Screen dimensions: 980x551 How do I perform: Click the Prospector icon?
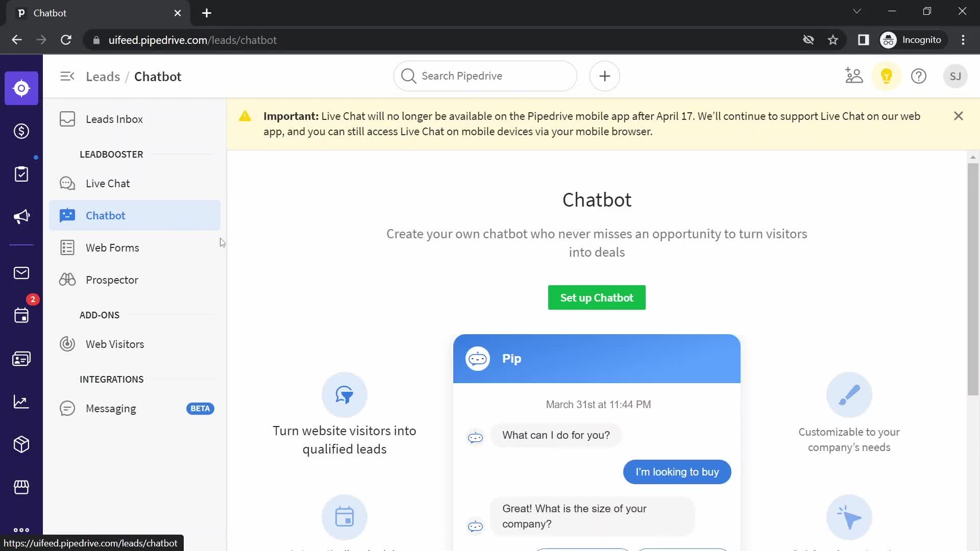pos(67,280)
